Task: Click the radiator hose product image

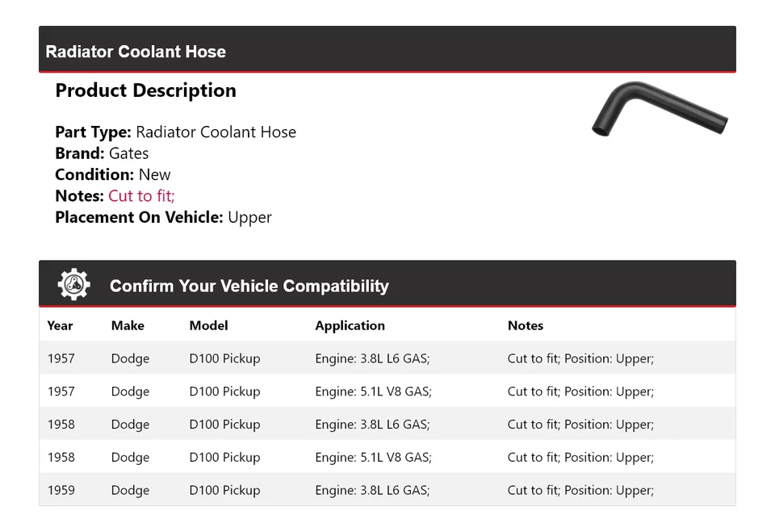Action: point(659,110)
